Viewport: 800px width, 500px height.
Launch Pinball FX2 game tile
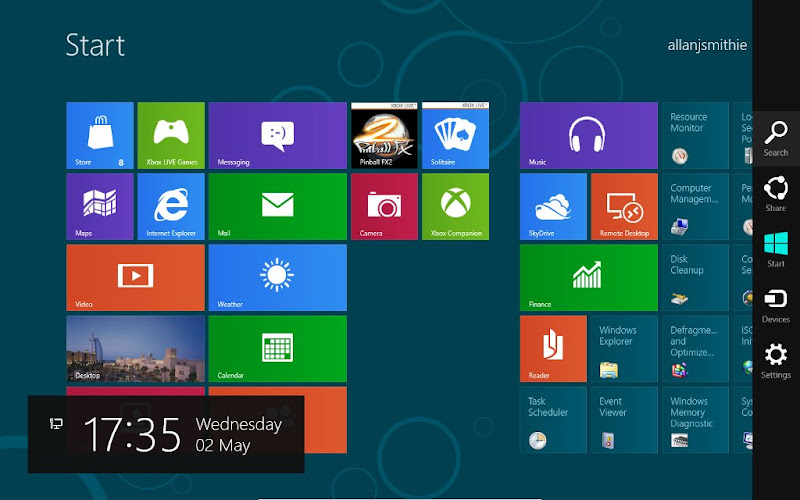[x=384, y=135]
